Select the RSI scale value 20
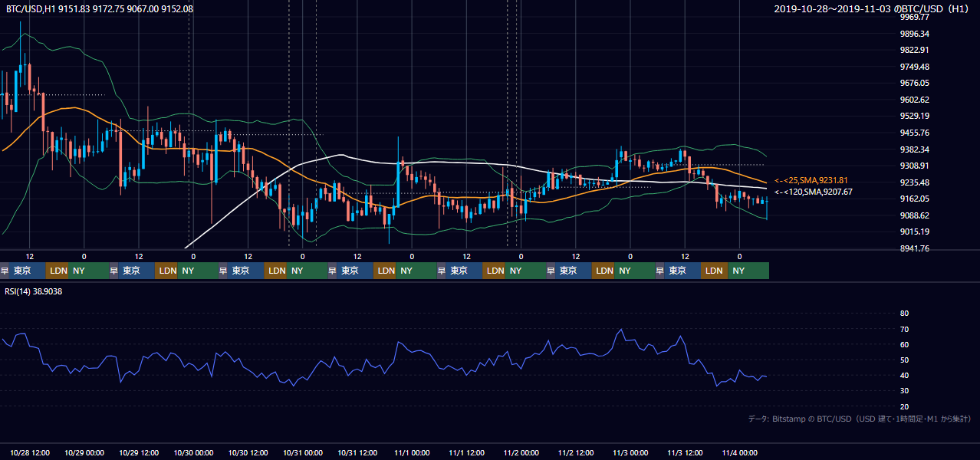 [904, 406]
